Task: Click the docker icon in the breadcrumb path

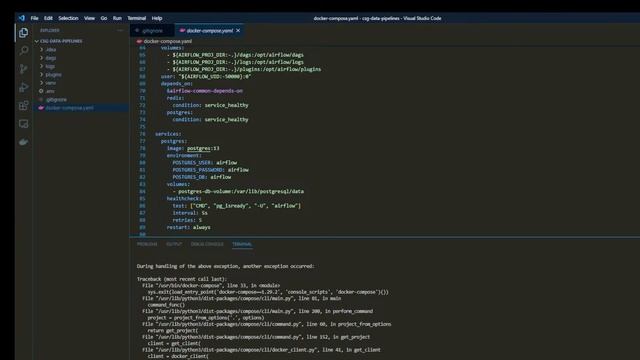Action: [x=139, y=41]
